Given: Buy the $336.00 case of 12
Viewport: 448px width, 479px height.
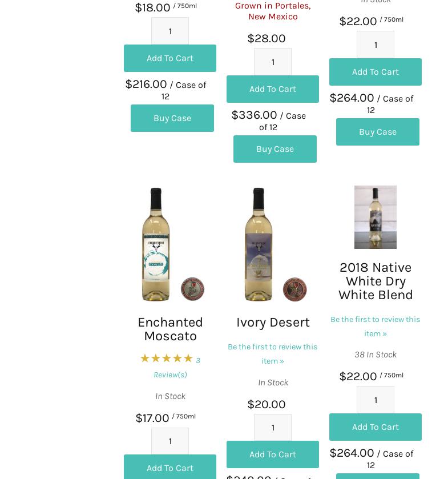Looking at the screenshot, I should [x=275, y=149].
